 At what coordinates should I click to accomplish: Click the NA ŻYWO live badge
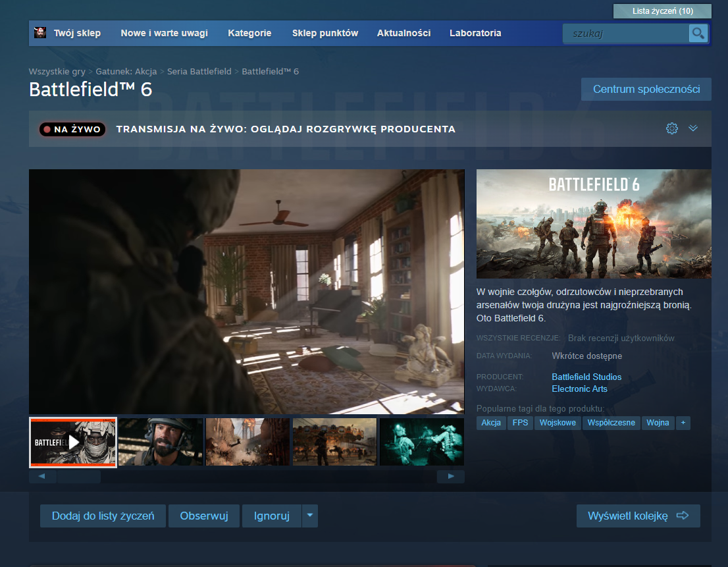(x=72, y=129)
